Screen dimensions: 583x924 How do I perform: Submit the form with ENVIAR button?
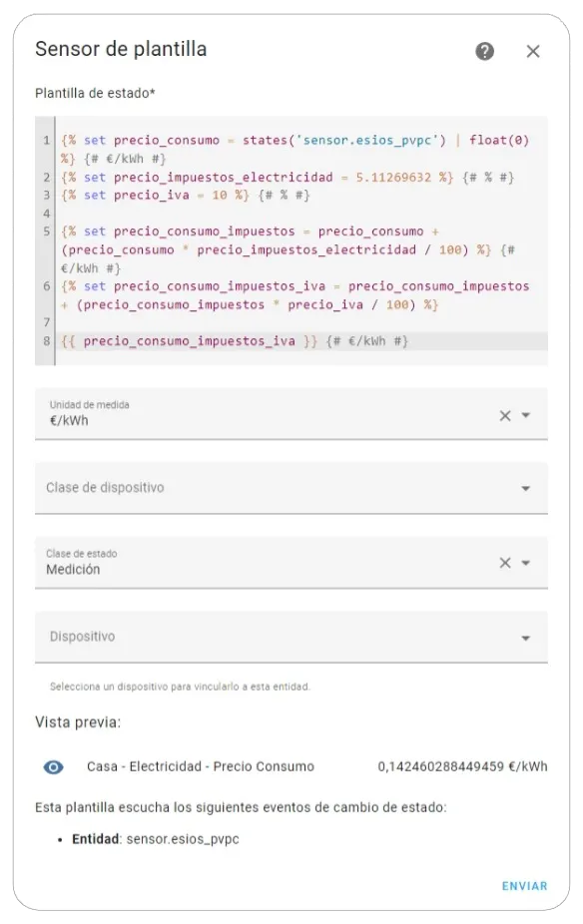point(525,886)
